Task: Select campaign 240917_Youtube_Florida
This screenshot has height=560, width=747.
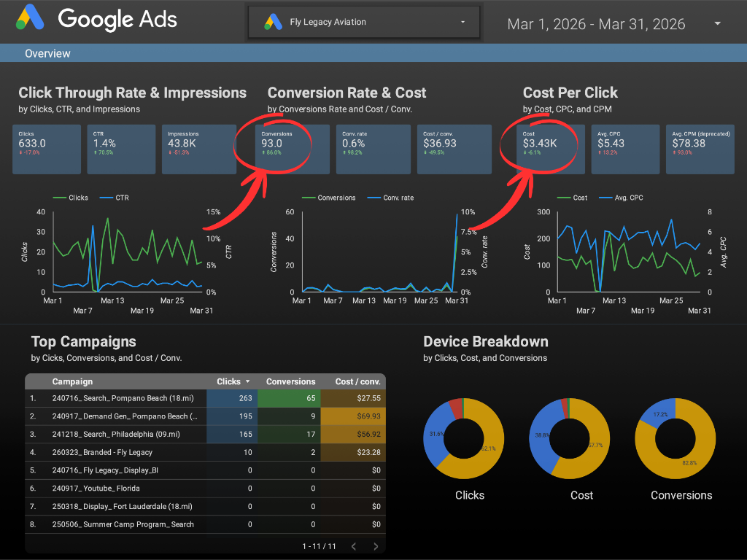Action: coord(96,489)
